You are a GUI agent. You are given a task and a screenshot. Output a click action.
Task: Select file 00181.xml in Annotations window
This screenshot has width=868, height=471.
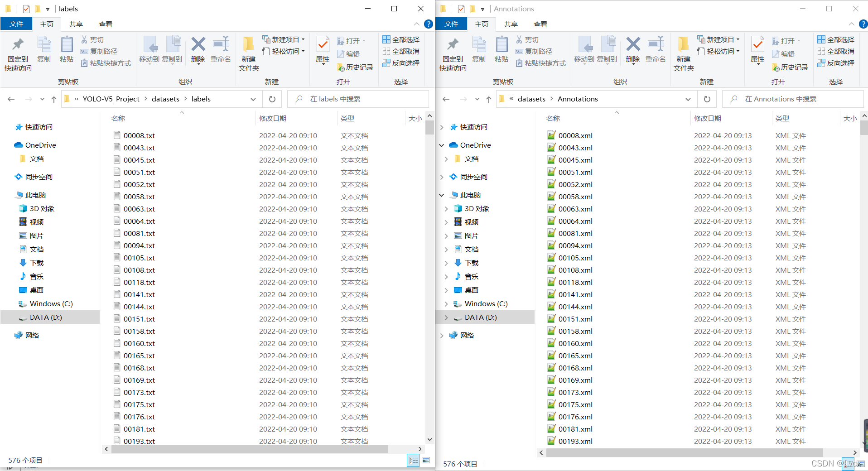tap(575, 429)
